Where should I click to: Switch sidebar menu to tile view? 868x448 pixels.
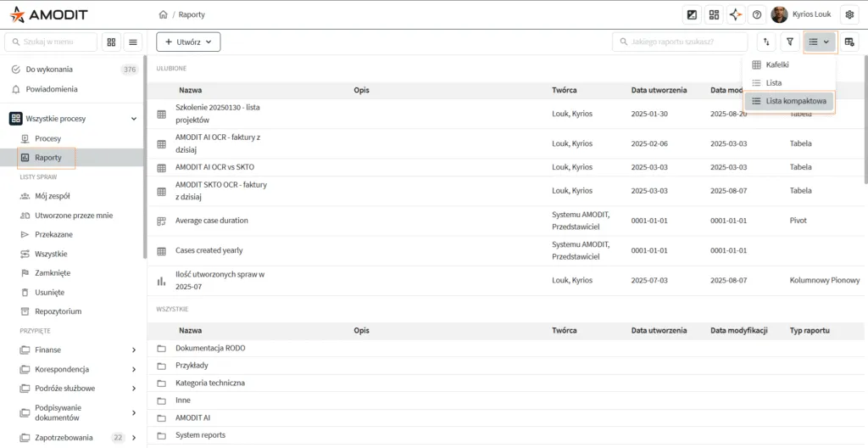click(x=111, y=42)
